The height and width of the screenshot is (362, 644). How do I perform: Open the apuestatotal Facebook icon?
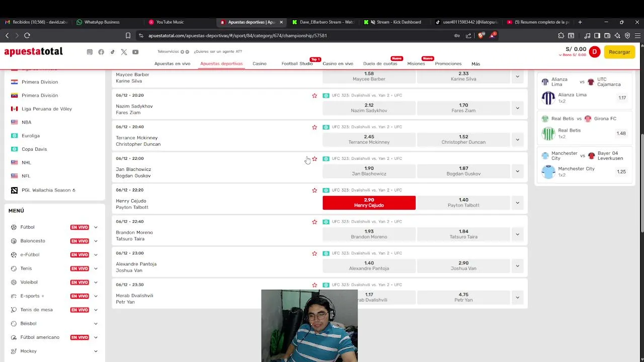pyautogui.click(x=101, y=52)
